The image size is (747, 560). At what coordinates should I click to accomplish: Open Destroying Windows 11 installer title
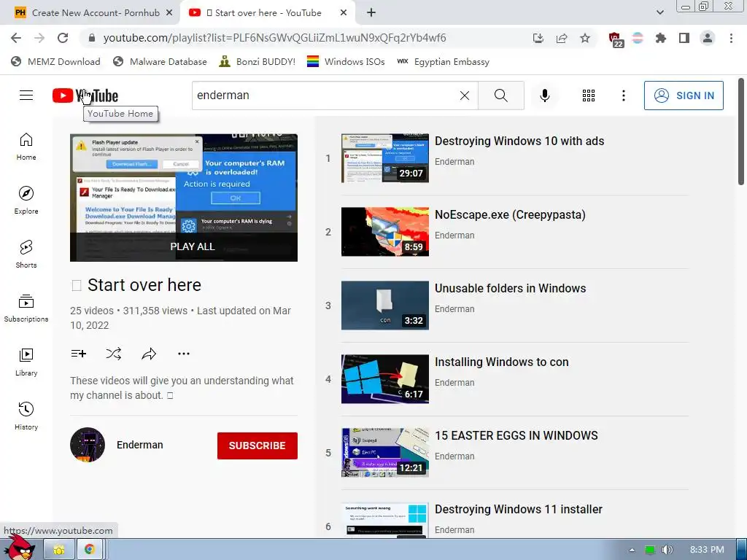[x=519, y=509]
